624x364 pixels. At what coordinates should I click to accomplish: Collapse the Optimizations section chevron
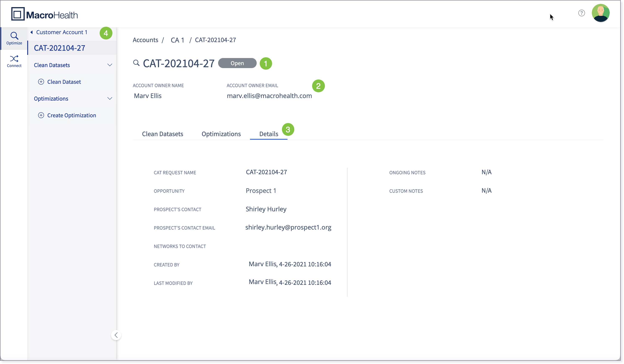click(x=110, y=98)
